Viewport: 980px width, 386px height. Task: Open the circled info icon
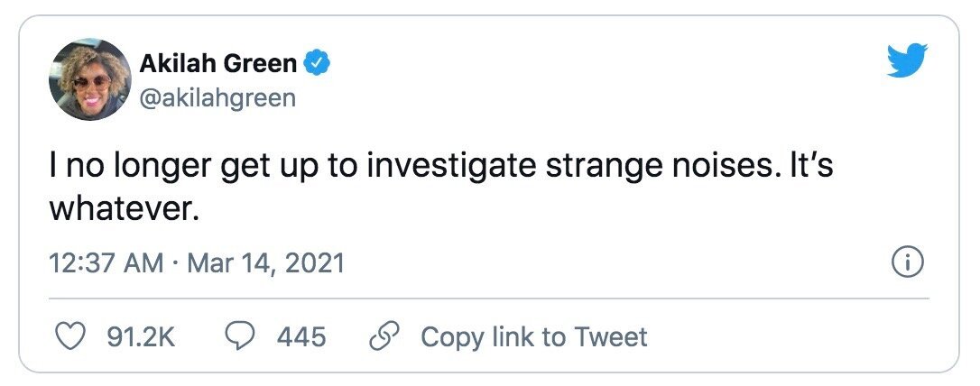(x=907, y=263)
